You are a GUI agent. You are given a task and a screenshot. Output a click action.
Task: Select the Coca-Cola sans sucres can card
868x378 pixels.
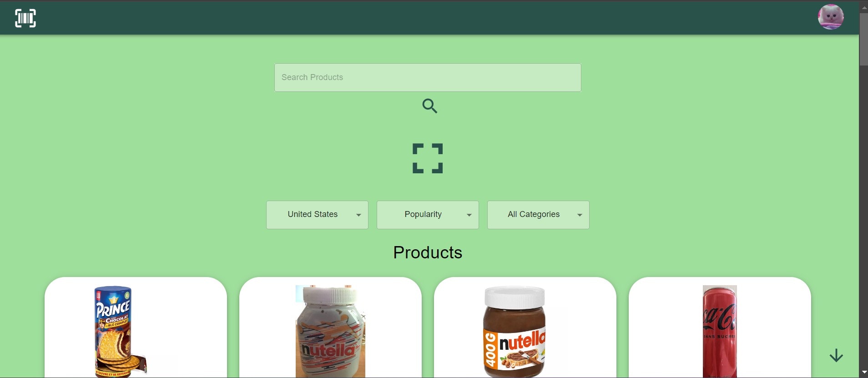pos(720,328)
